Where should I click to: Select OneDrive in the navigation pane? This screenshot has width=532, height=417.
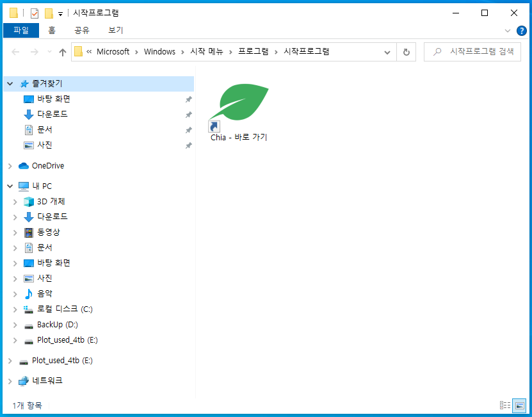tap(48, 166)
